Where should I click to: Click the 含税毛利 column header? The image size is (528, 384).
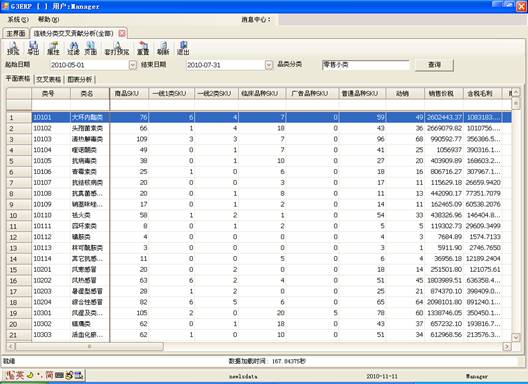pyautogui.click(x=482, y=93)
